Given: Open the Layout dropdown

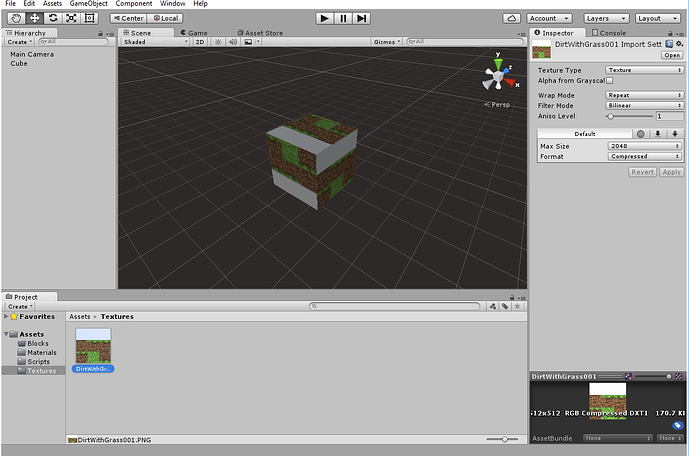Looking at the screenshot, I should pos(657,18).
